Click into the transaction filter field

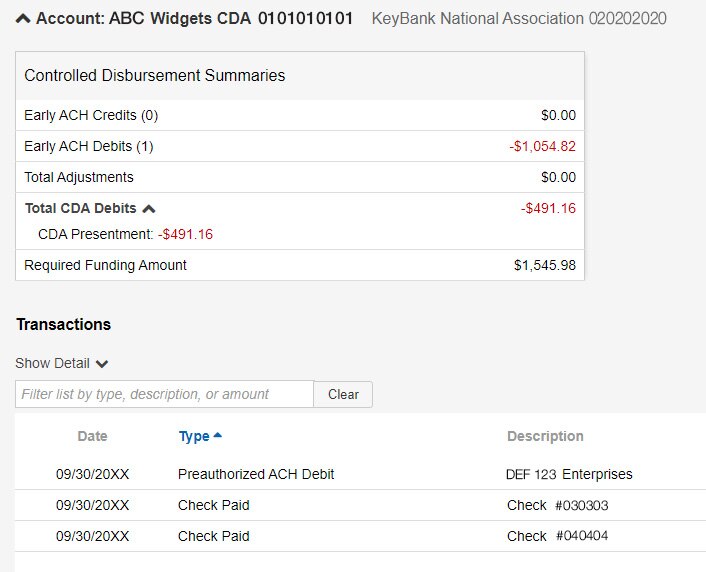(x=164, y=394)
